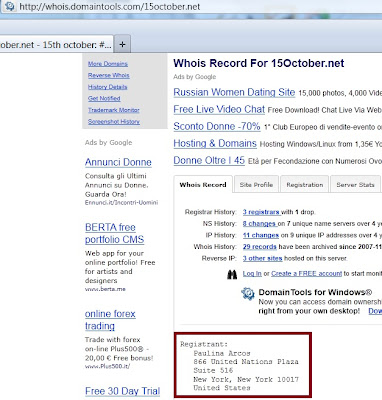382x400 pixels.
Task: Open the 11 changes IP history link
Action: coord(261,235)
